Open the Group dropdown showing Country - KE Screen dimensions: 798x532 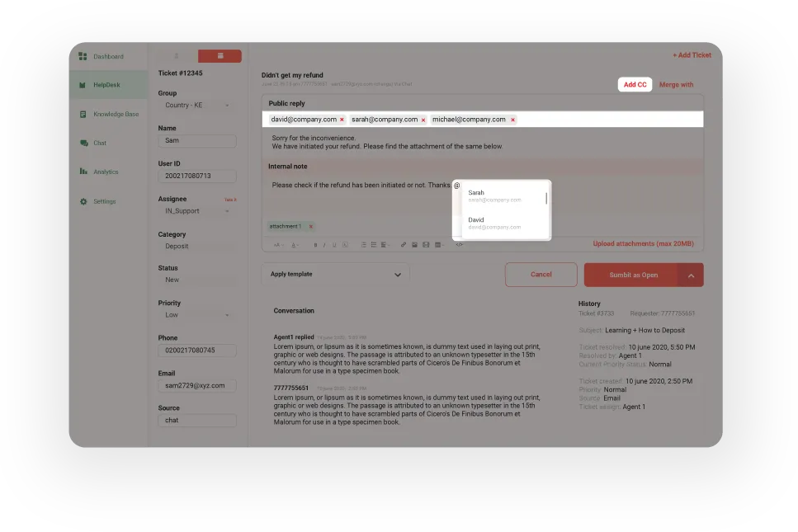point(197,105)
